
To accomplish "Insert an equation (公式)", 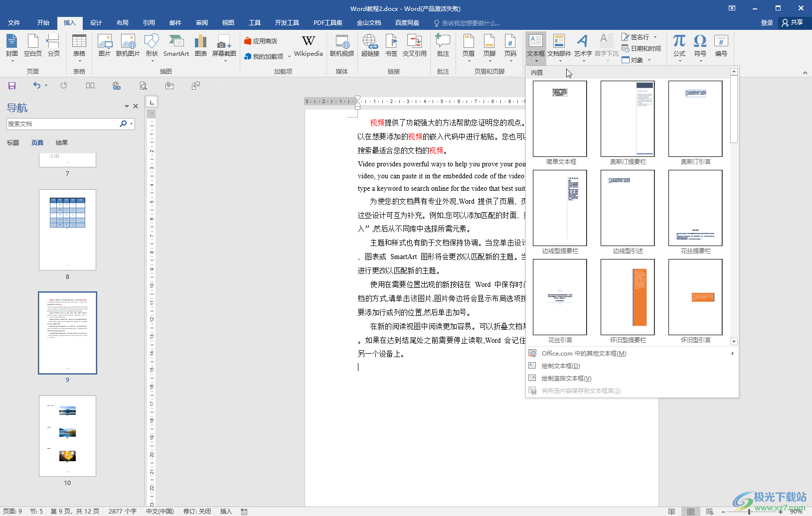I will pyautogui.click(x=679, y=48).
